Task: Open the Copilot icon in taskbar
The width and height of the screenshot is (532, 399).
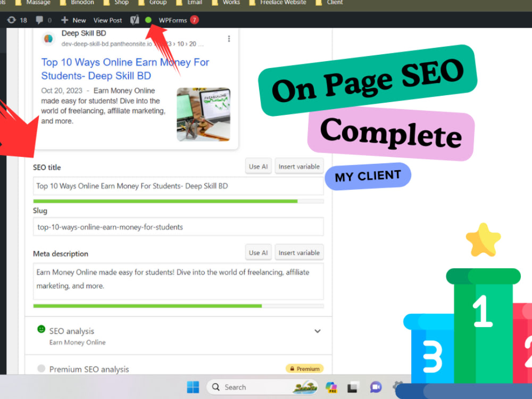Action: (x=331, y=387)
